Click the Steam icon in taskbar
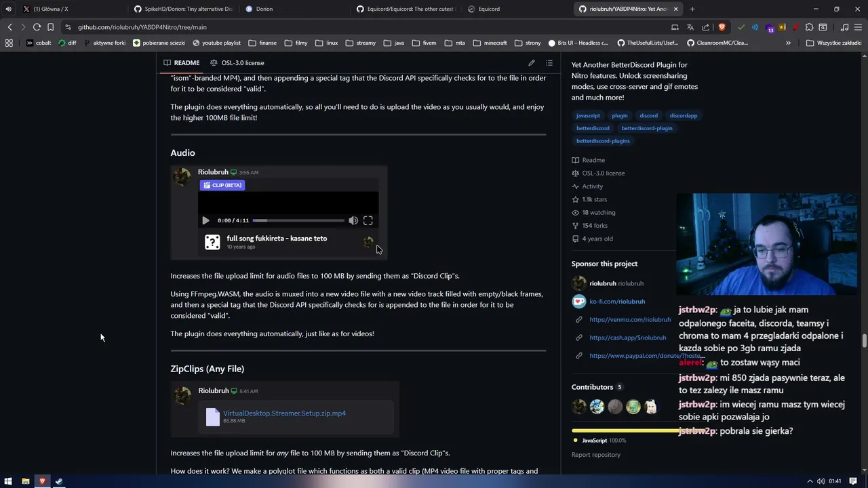Screen dimensions: 868x488 pyautogui.click(x=59, y=481)
